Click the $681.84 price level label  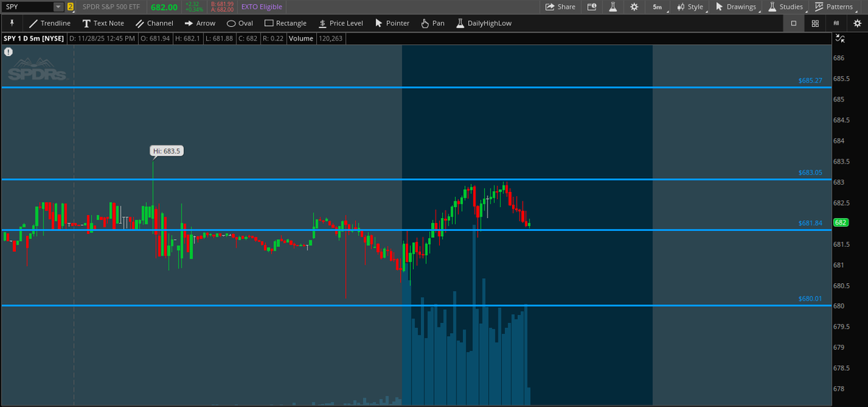(x=810, y=223)
